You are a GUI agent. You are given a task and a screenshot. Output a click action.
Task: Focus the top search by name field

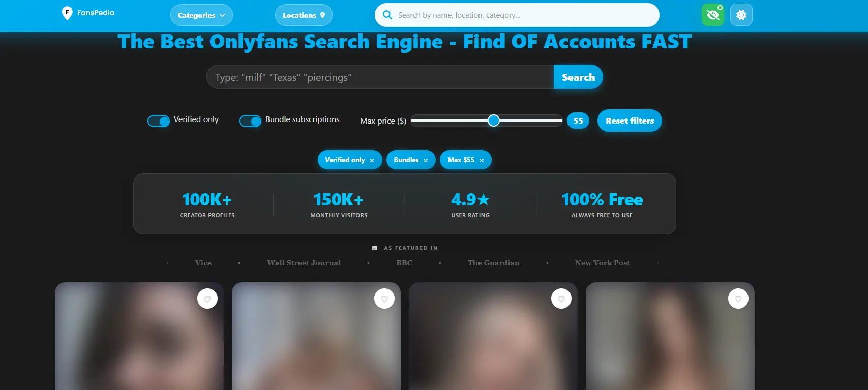click(517, 15)
